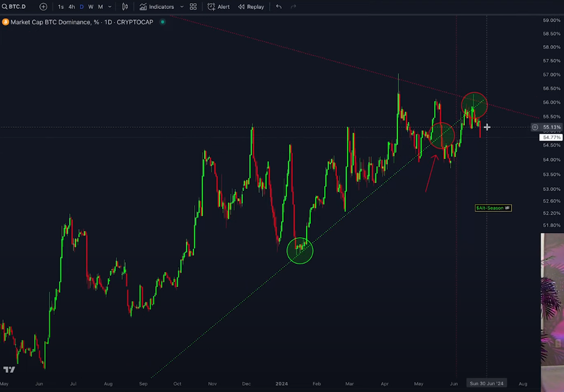Create an Alert
The image size is (564, 392).
[x=219, y=7]
